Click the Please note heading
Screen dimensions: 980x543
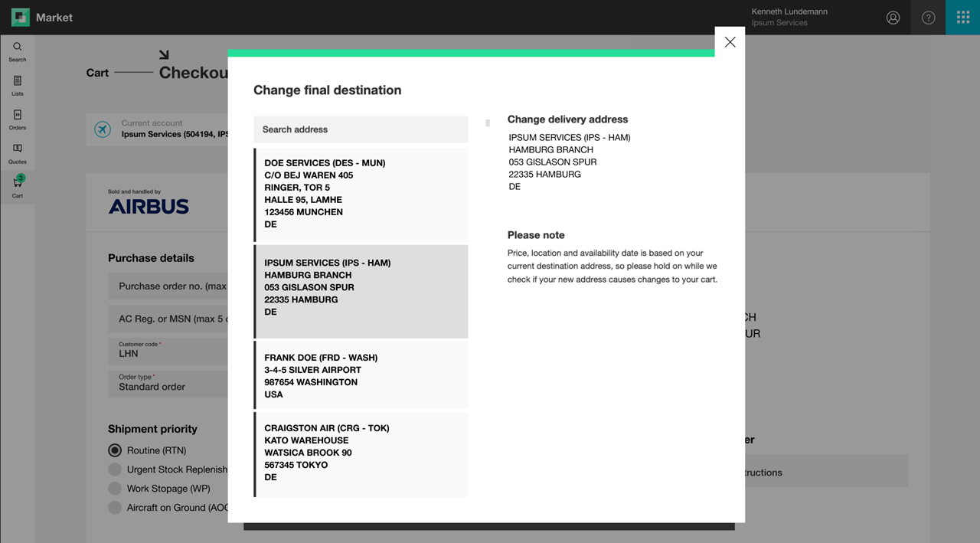coord(536,235)
